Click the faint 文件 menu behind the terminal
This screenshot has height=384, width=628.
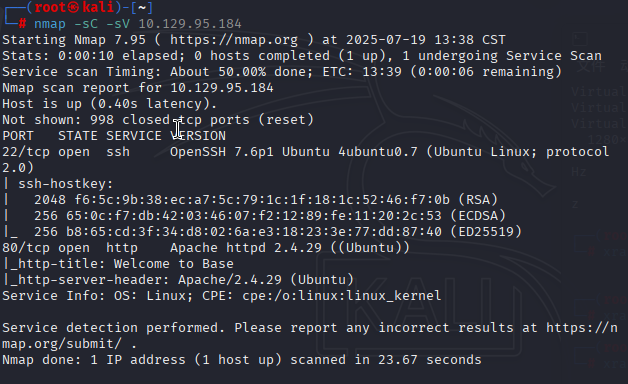(591, 65)
